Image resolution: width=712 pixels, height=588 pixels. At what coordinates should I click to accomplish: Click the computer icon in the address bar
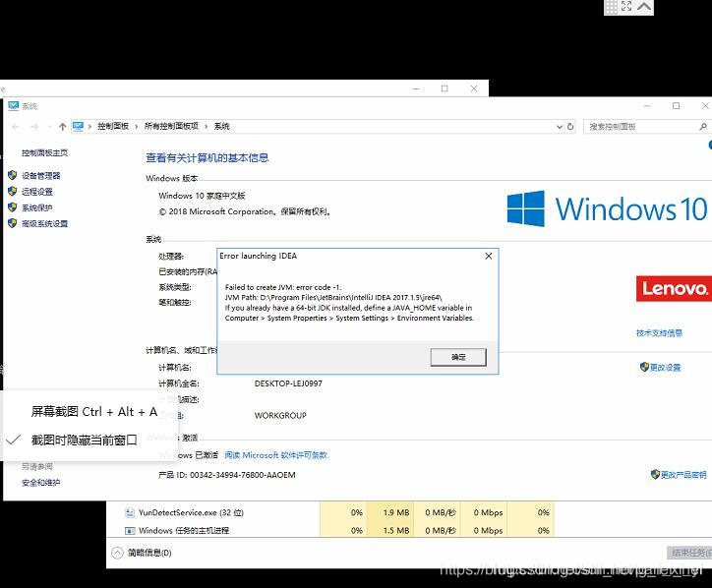pyautogui.click(x=78, y=126)
